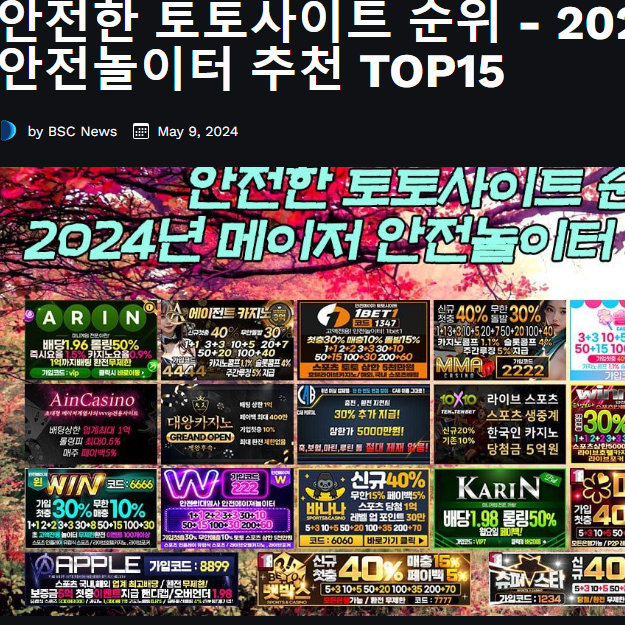
Task: Select the AinCasino banner
Action: click(90, 423)
